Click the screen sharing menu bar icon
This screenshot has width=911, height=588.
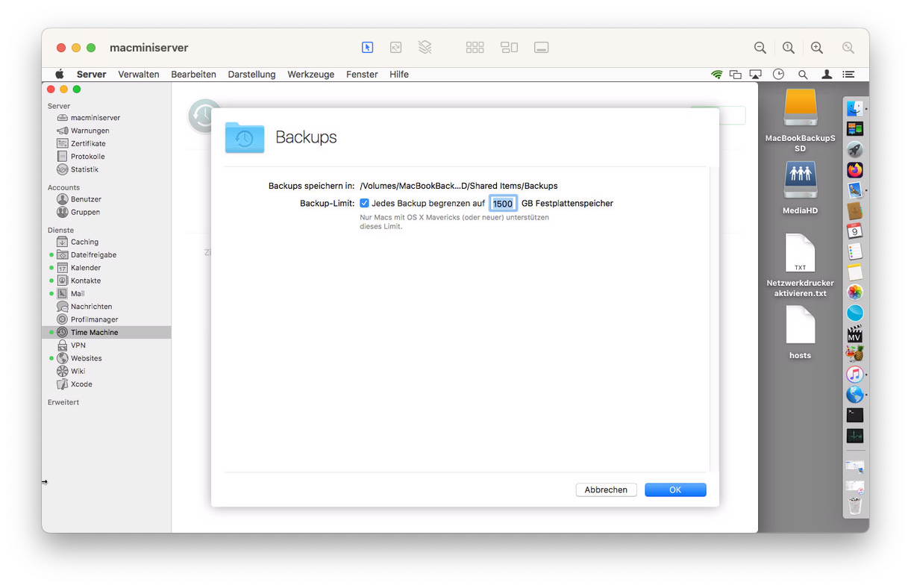(x=736, y=75)
